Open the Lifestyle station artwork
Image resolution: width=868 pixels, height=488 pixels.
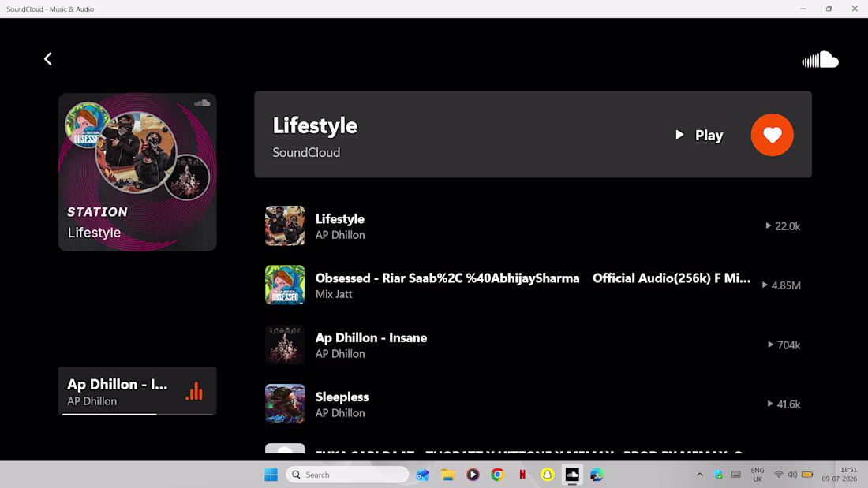[137, 172]
